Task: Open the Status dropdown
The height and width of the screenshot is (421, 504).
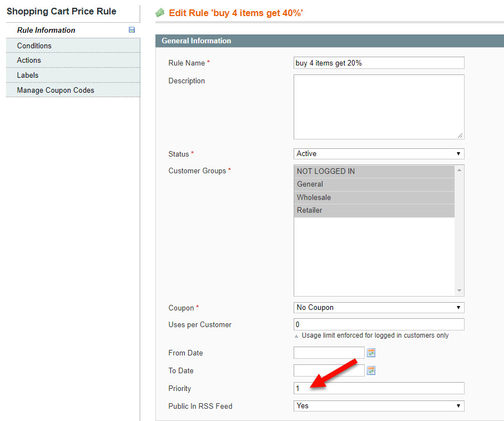Action: tap(379, 154)
